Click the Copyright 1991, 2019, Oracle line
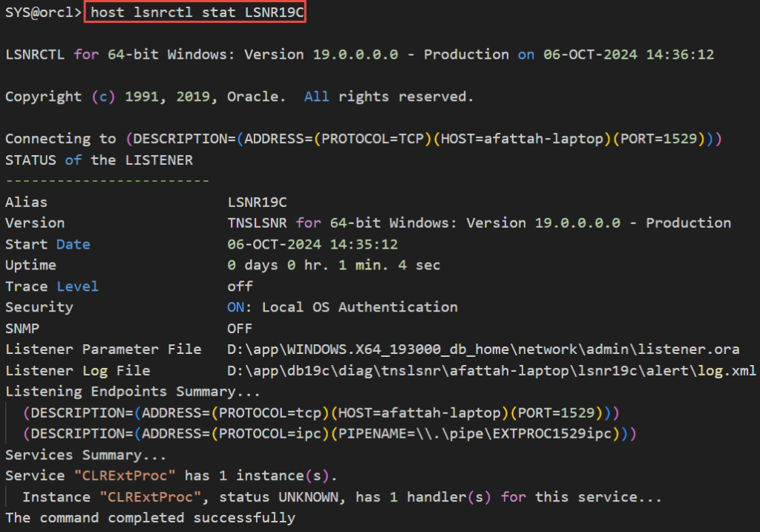This screenshot has height=532, width=760. click(239, 96)
